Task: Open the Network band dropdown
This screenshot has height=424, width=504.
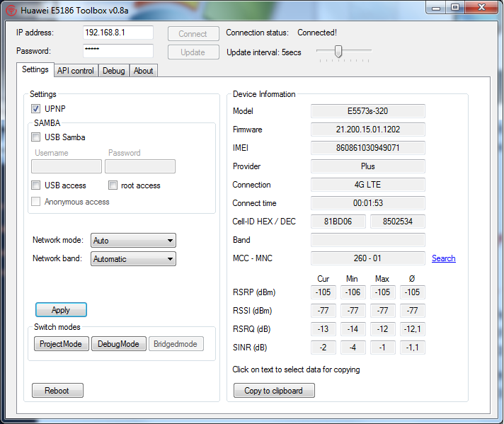Action: click(x=133, y=259)
